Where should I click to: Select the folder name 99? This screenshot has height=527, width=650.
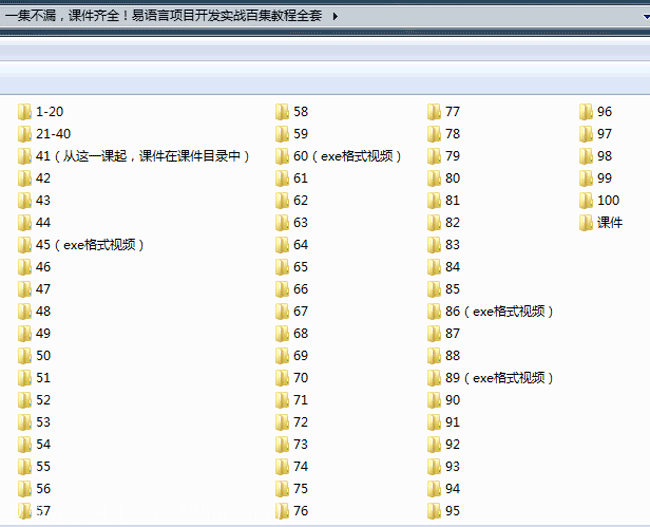604,178
